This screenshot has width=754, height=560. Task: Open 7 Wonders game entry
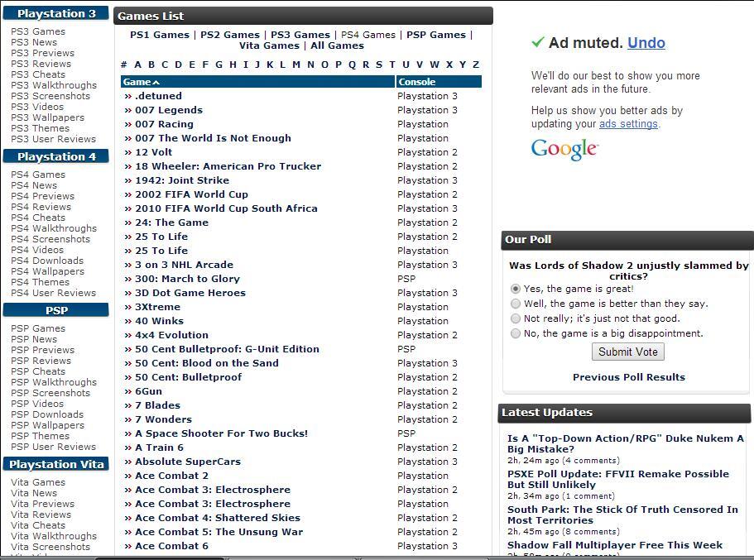(163, 419)
